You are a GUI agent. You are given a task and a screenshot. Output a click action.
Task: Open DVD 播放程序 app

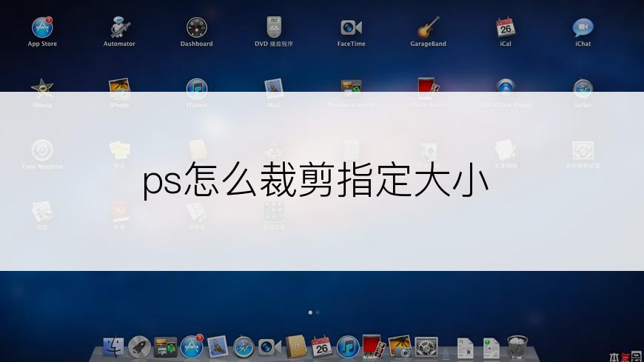coord(274,27)
